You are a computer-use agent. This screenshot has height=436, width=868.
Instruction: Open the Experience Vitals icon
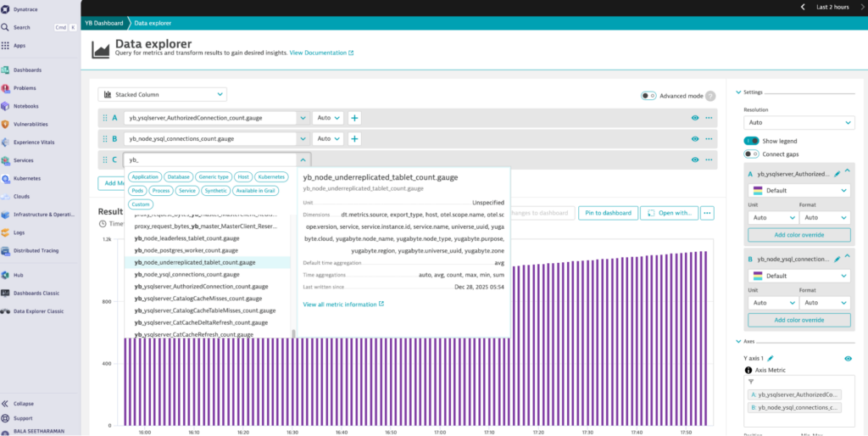click(x=5, y=143)
